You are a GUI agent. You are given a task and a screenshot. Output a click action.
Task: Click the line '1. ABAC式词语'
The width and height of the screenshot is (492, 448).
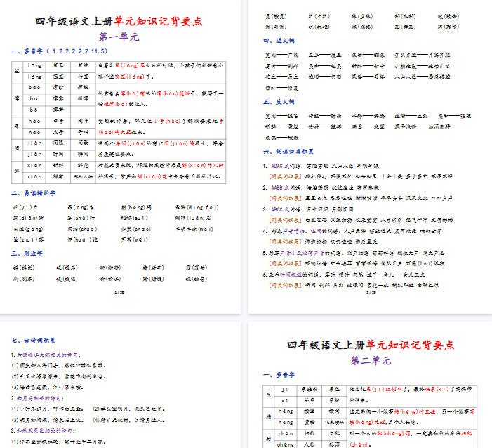tap(321, 166)
